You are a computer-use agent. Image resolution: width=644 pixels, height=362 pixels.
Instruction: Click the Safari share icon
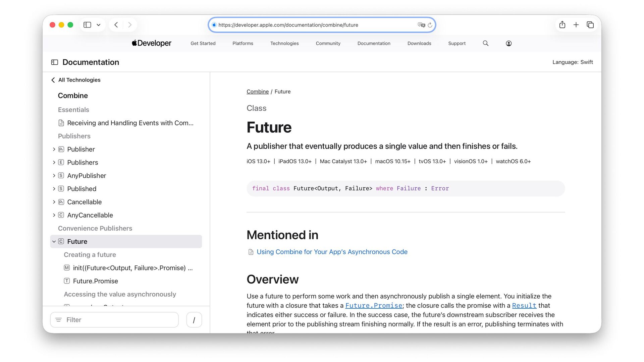click(562, 25)
